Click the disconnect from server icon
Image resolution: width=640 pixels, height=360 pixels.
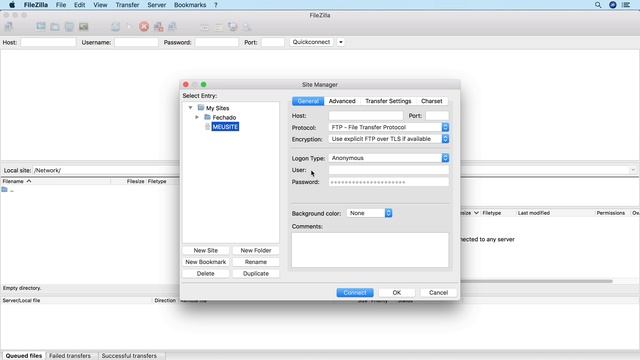click(158, 27)
